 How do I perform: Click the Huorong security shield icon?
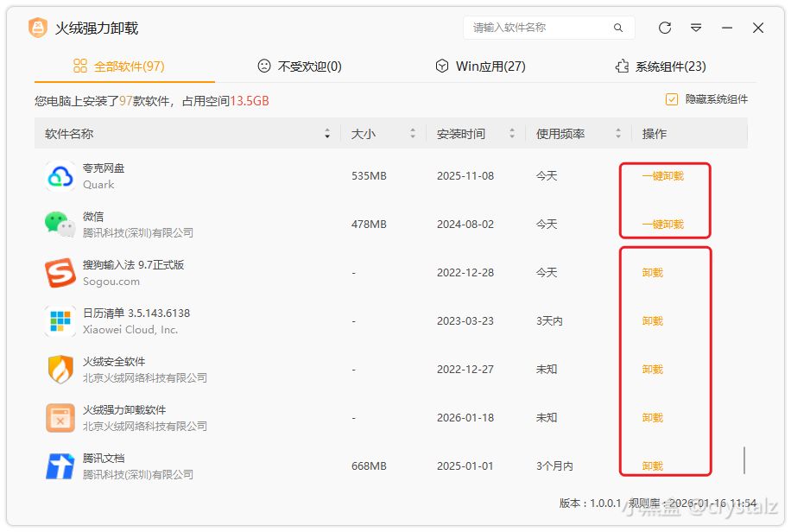pyautogui.click(x=60, y=370)
